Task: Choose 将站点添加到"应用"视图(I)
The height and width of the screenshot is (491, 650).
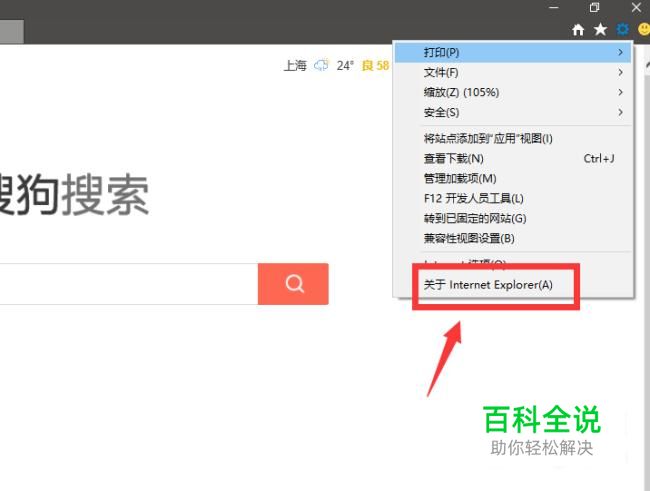Action: [x=513, y=139]
